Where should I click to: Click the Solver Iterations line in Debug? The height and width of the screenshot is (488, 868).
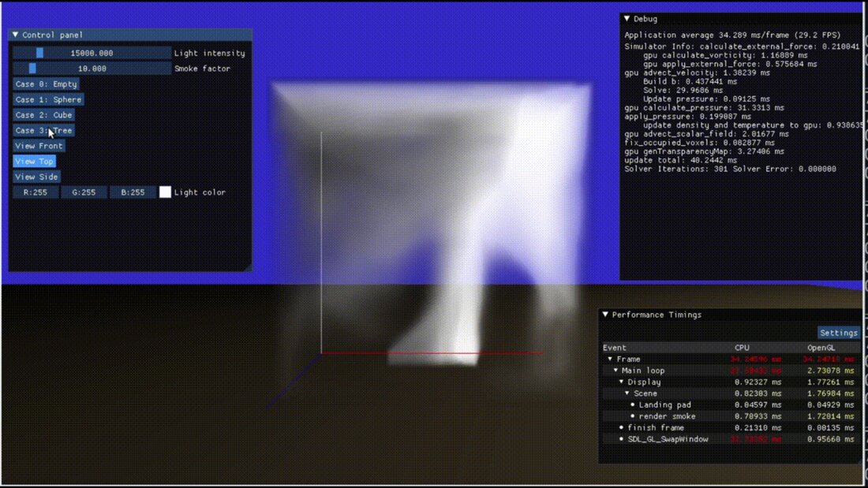[730, 169]
